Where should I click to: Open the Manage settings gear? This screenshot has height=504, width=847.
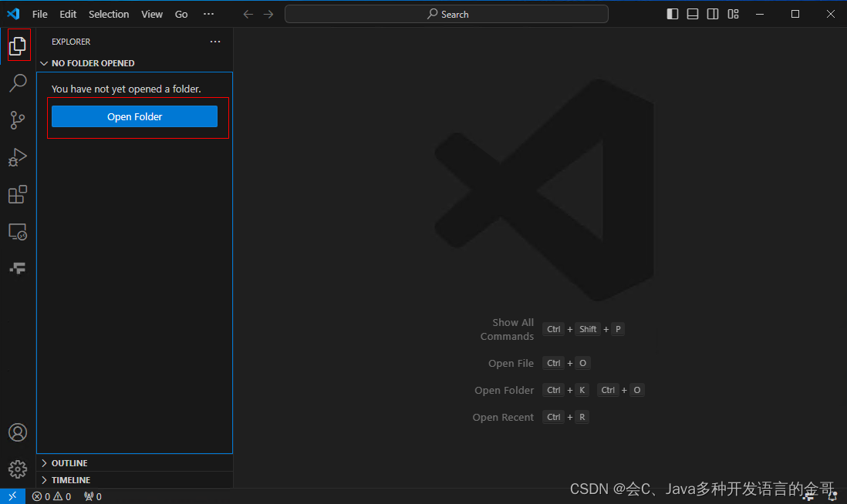[x=18, y=469]
